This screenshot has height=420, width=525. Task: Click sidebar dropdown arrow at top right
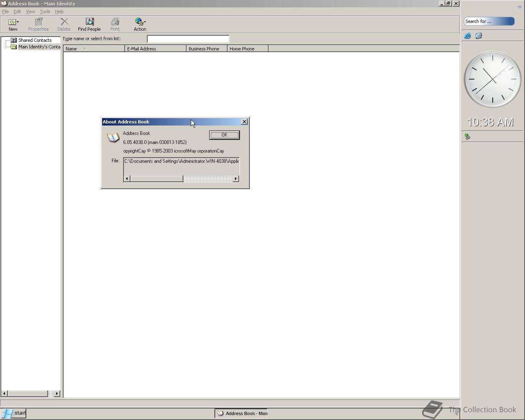pos(520,7)
